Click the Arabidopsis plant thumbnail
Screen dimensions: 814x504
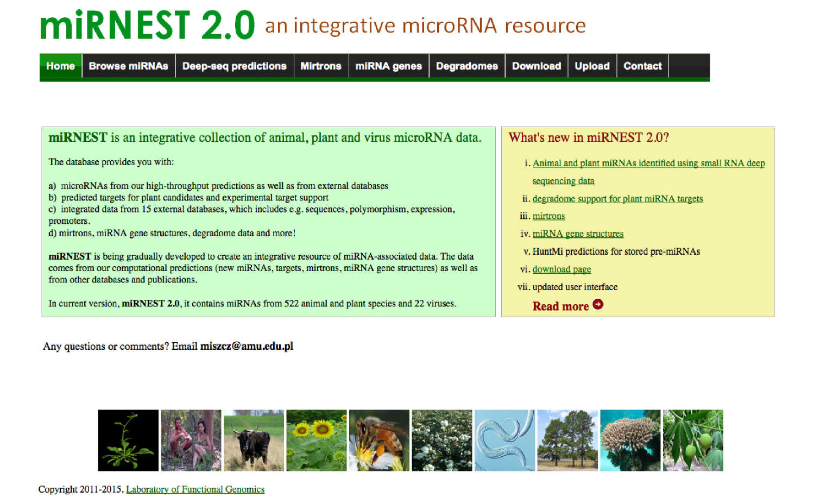pyautogui.click(x=128, y=440)
